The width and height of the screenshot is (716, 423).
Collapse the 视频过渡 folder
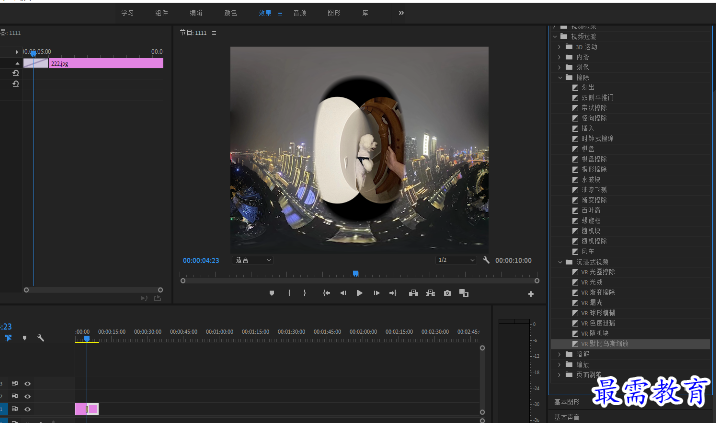coord(555,37)
